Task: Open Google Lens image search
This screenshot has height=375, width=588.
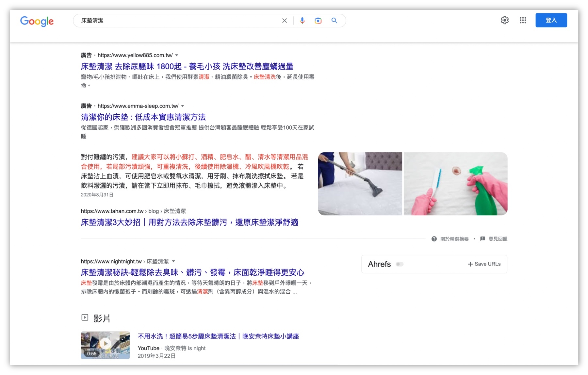Action: 318,20
